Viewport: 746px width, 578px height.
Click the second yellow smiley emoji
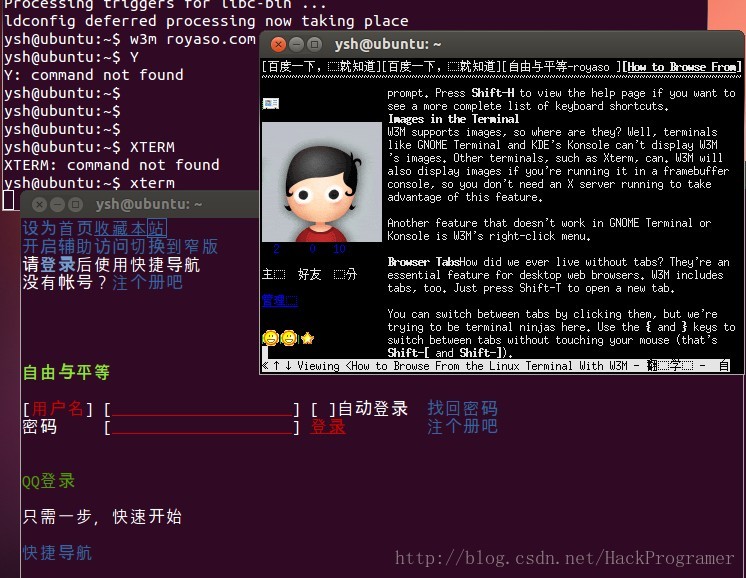coord(289,338)
